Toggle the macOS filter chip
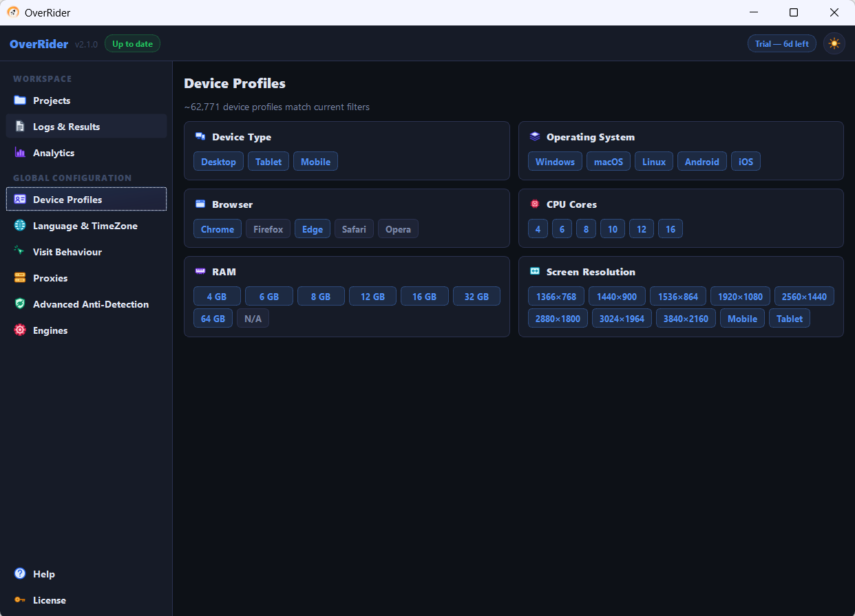Viewport: 855px width, 616px height. 609,162
